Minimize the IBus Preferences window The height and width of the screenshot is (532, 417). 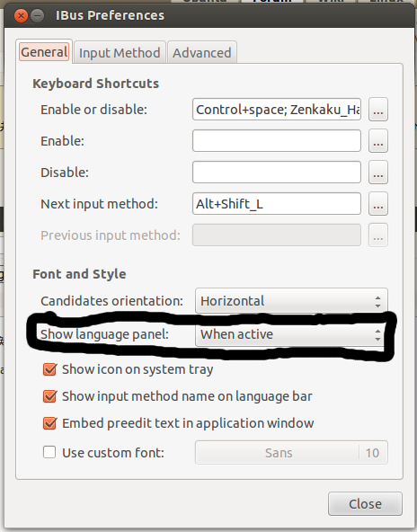[x=38, y=15]
